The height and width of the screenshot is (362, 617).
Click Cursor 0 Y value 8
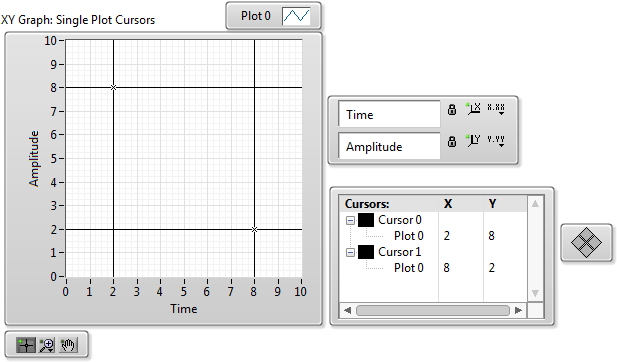[491, 236]
